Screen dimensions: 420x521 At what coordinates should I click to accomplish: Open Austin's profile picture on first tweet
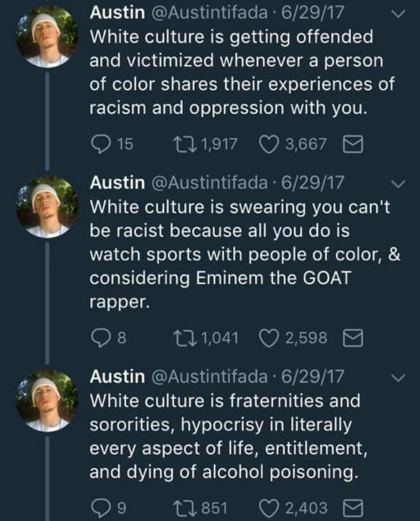pos(47,37)
